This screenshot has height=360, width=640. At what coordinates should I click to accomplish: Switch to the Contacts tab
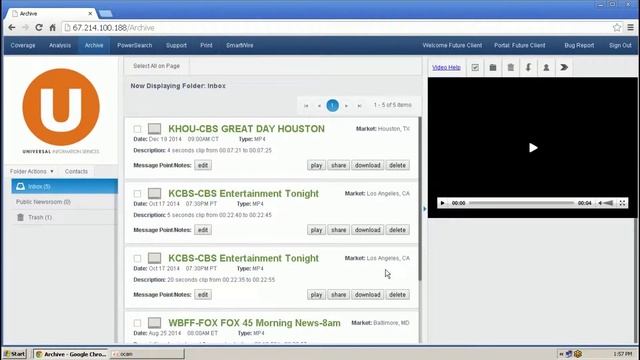point(76,171)
